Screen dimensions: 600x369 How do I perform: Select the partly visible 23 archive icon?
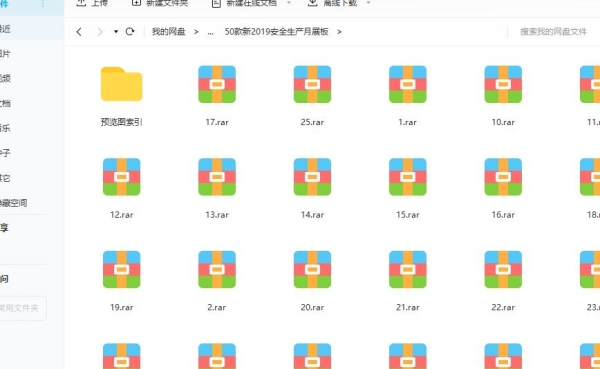pyautogui.click(x=590, y=269)
